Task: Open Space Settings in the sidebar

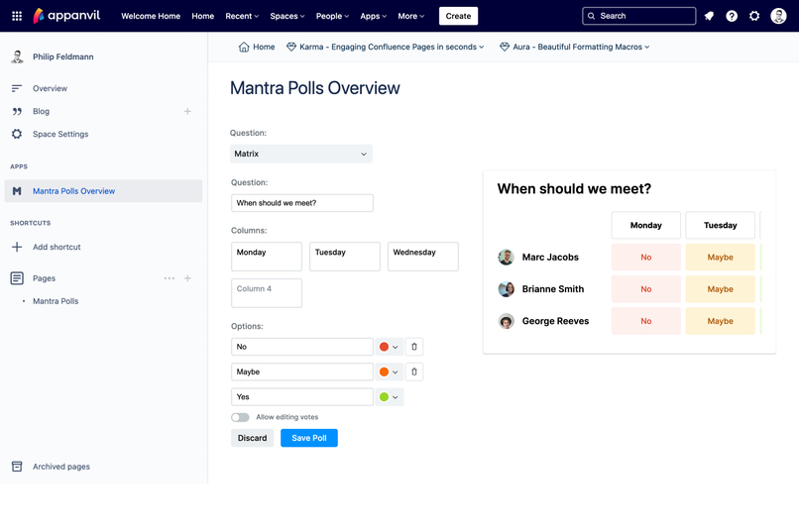Action: pos(60,134)
